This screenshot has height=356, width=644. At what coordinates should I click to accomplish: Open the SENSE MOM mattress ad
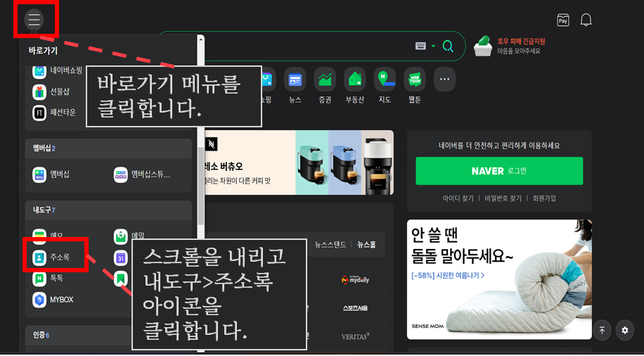(x=499, y=279)
